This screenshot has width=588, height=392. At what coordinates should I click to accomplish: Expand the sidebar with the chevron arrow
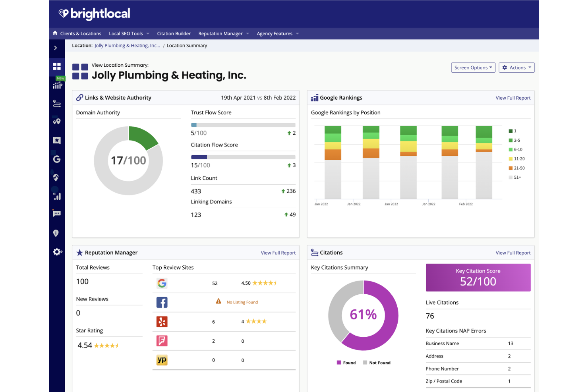coord(56,48)
